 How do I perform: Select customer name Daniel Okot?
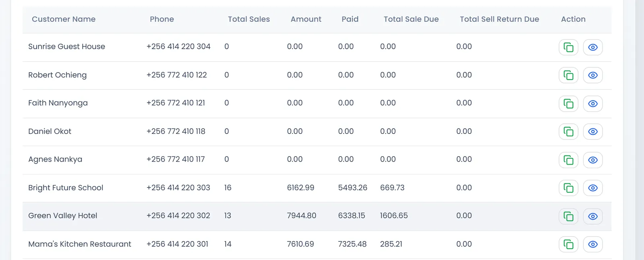[50, 131]
